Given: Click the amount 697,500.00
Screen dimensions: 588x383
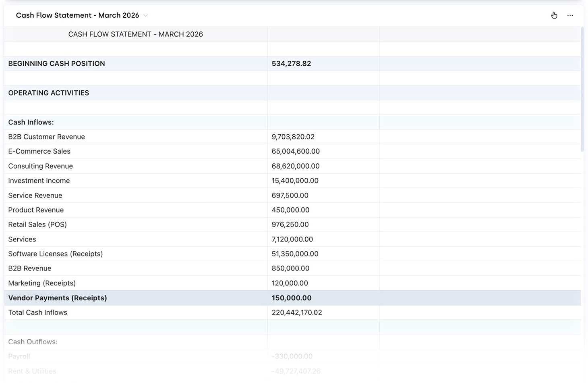Looking at the screenshot, I should click(290, 195).
